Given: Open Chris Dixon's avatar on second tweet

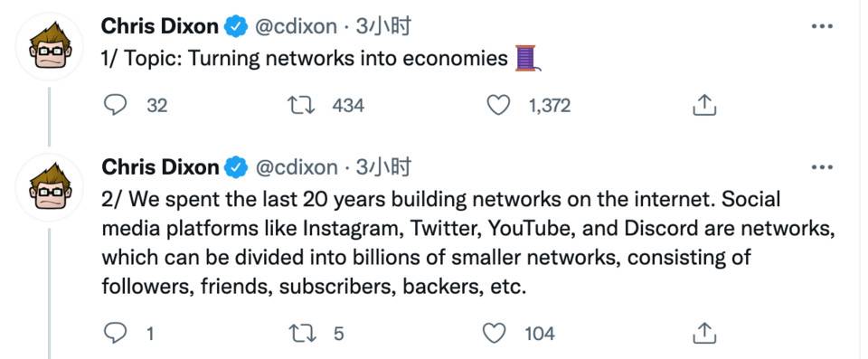Looking at the screenshot, I should 50,188.
